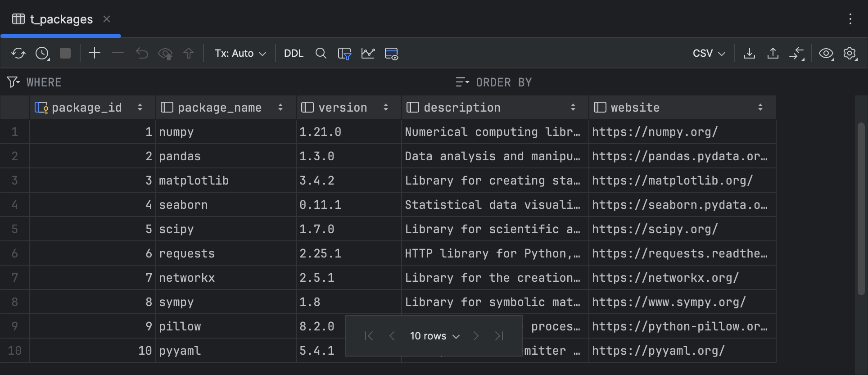Open the chart view icon

pyautogui.click(x=368, y=54)
